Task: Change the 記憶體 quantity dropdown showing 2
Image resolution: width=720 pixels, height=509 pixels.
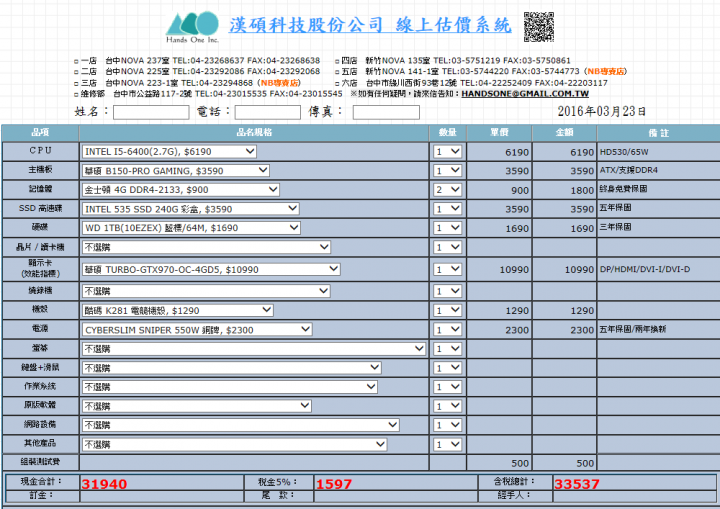Action: click(x=447, y=190)
